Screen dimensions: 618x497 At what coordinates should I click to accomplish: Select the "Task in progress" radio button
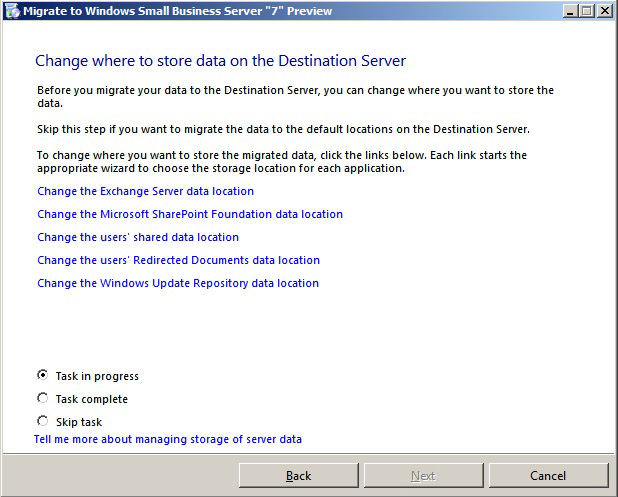click(42, 375)
